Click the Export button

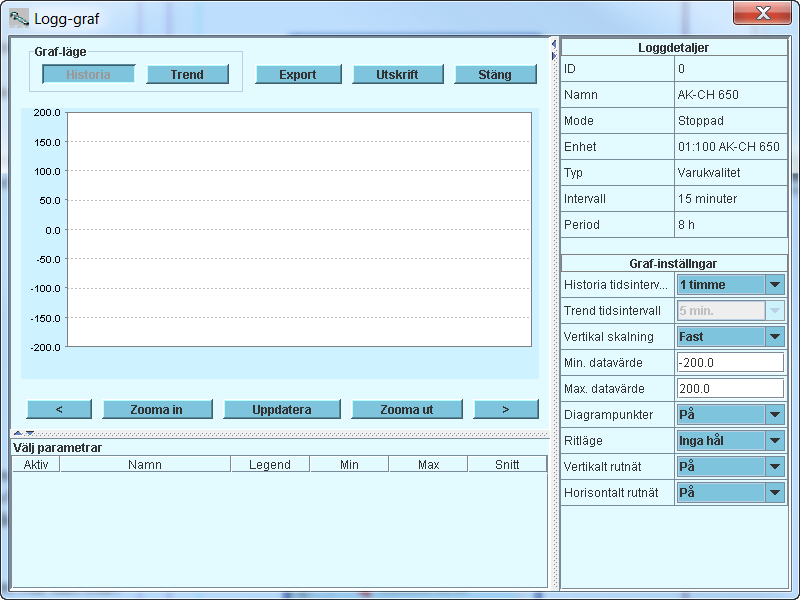[298, 74]
